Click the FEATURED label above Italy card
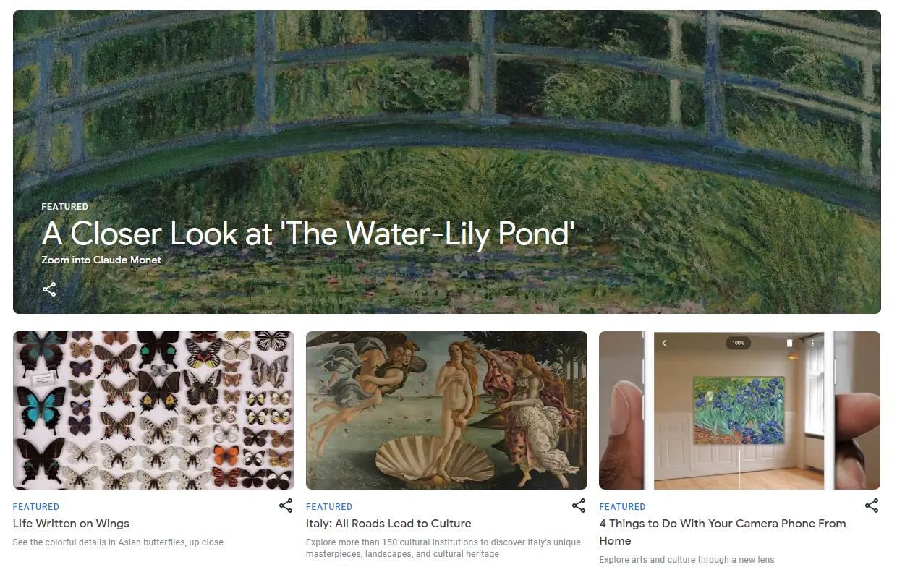 click(329, 507)
